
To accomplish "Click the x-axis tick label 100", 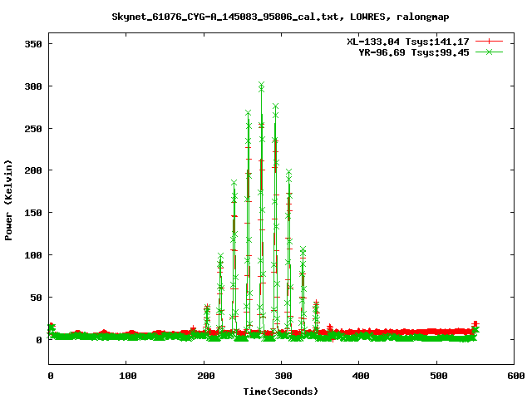I will [x=127, y=377].
